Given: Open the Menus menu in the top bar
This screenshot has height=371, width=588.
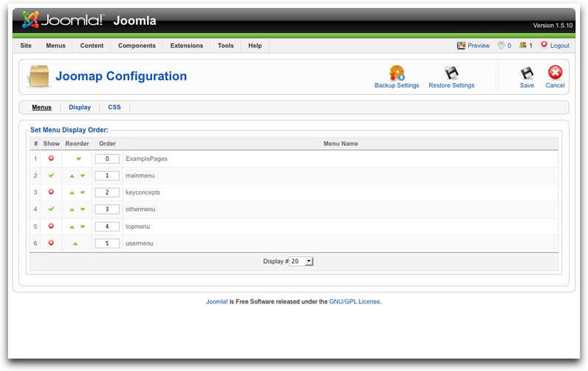Looking at the screenshot, I should [x=56, y=46].
